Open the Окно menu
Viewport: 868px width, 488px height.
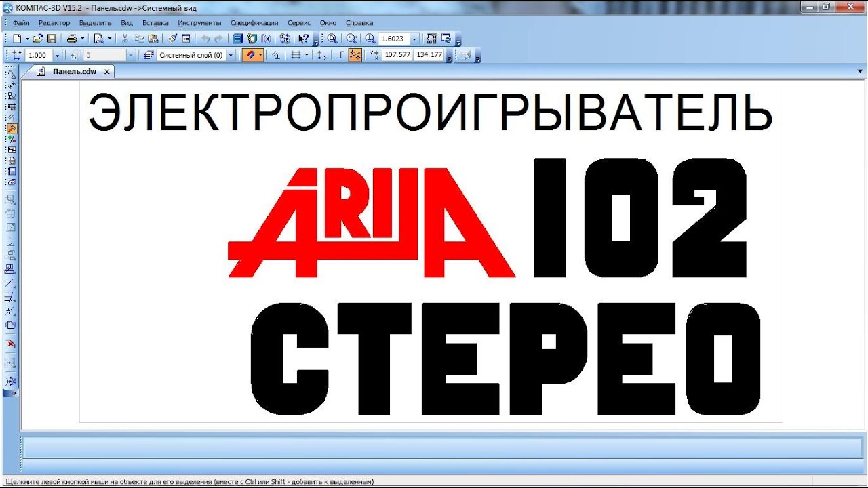[x=328, y=23]
